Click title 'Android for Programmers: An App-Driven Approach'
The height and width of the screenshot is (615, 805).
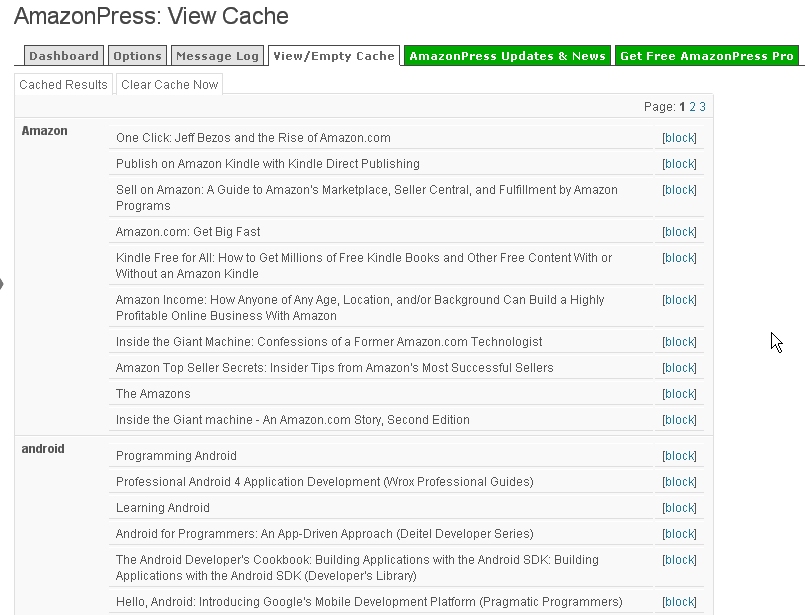pos(324,534)
